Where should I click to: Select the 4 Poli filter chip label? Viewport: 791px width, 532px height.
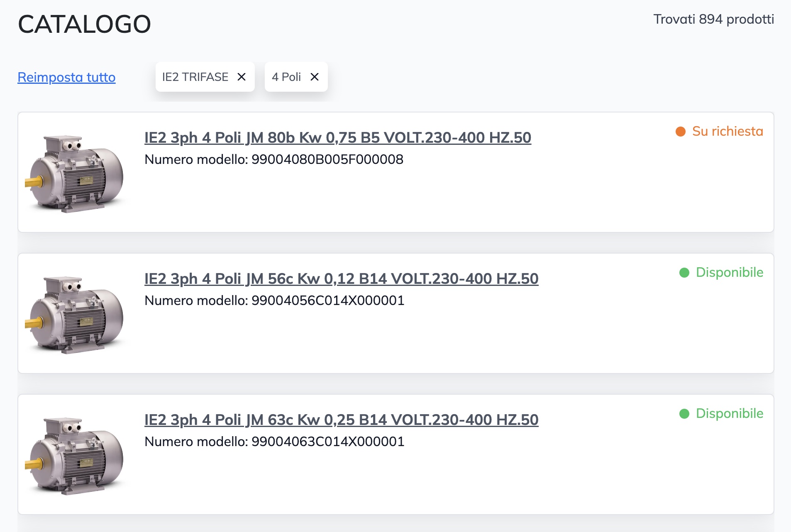click(x=286, y=77)
